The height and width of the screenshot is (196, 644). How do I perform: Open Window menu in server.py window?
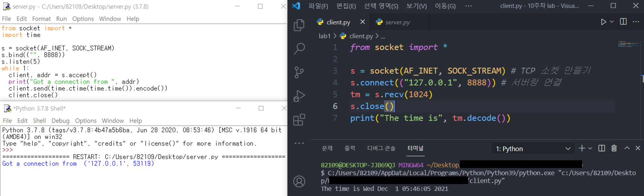[110, 19]
